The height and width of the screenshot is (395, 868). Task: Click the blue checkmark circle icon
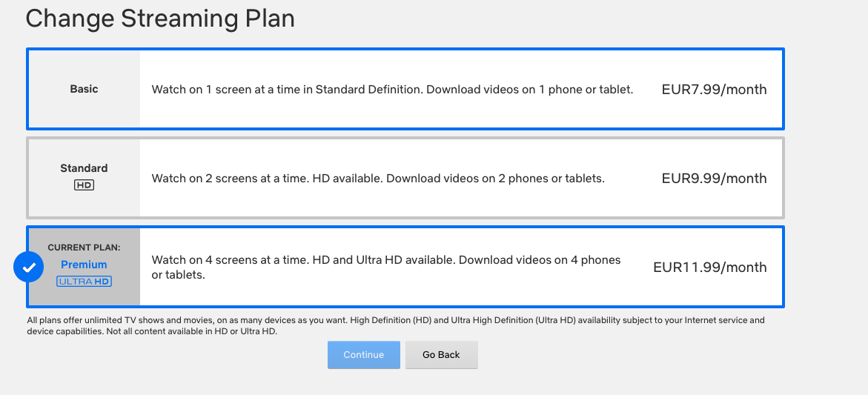[28, 268]
